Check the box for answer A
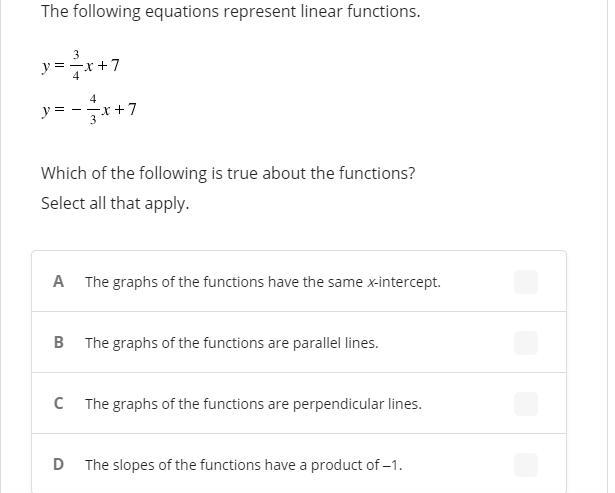The image size is (615, 493). pyautogui.click(x=526, y=282)
